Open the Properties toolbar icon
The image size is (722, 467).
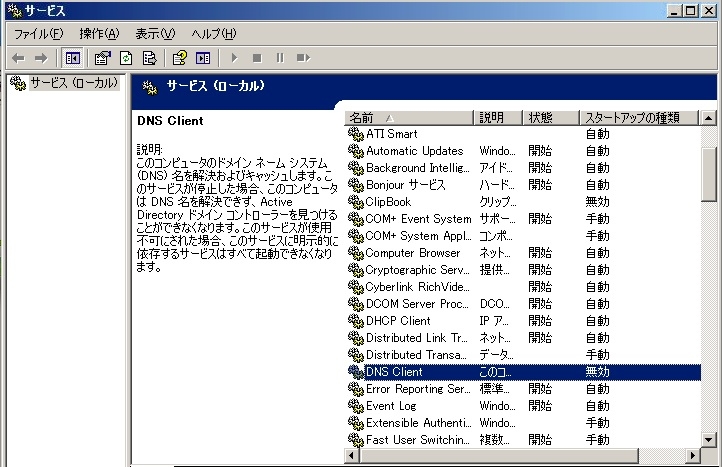[x=102, y=59]
